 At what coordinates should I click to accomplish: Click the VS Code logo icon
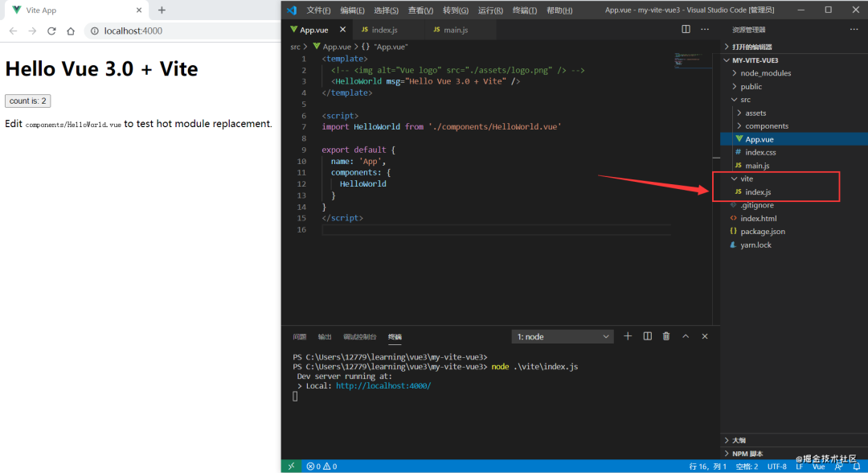[x=292, y=10]
